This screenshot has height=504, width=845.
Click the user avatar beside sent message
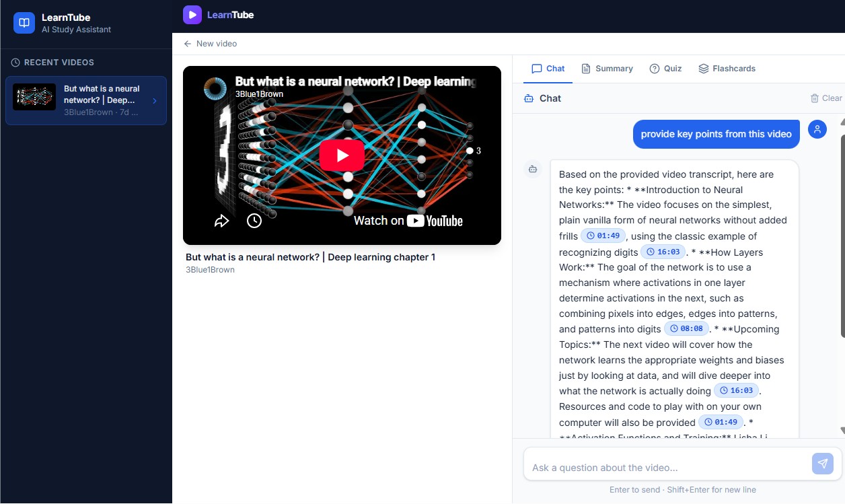pyautogui.click(x=817, y=129)
